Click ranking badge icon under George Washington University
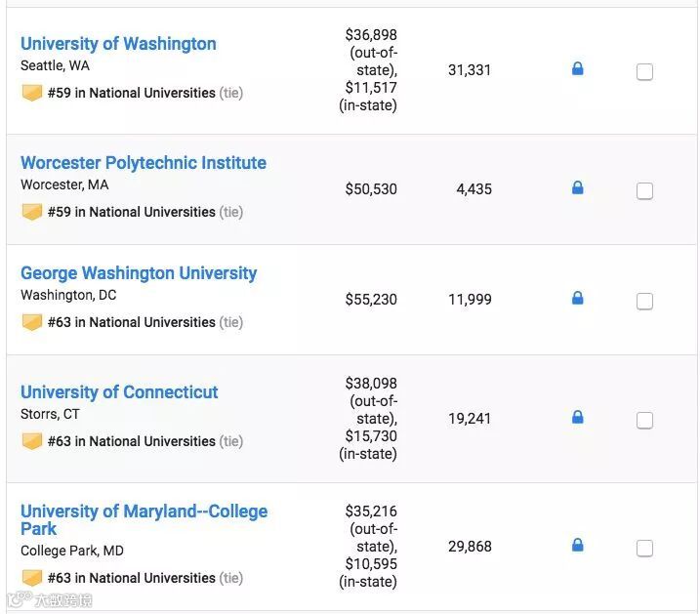 click(32, 322)
